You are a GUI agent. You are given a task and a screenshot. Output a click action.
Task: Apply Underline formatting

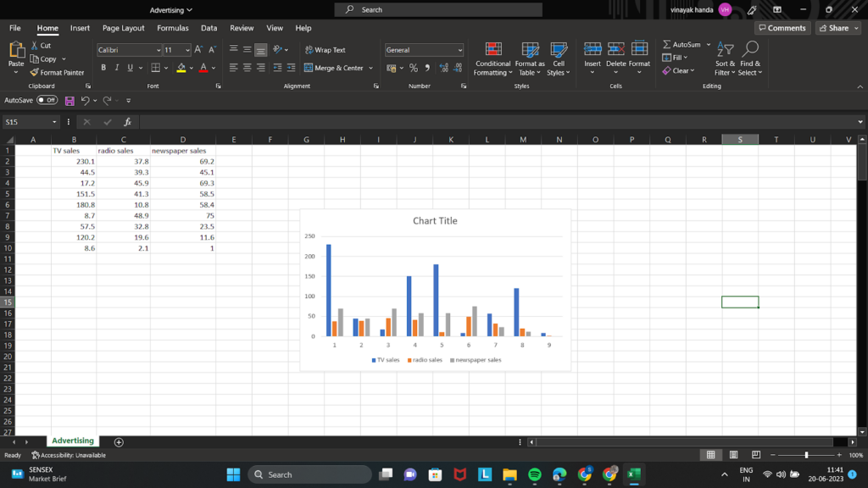click(x=130, y=68)
